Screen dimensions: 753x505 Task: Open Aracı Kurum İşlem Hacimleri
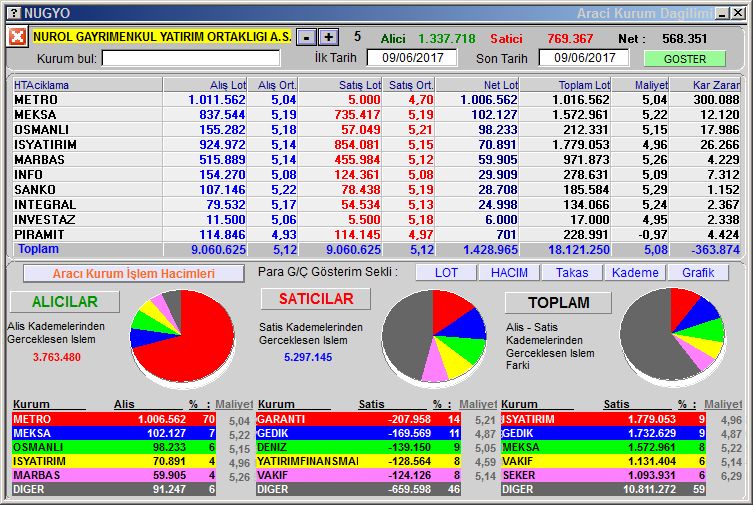point(134,274)
